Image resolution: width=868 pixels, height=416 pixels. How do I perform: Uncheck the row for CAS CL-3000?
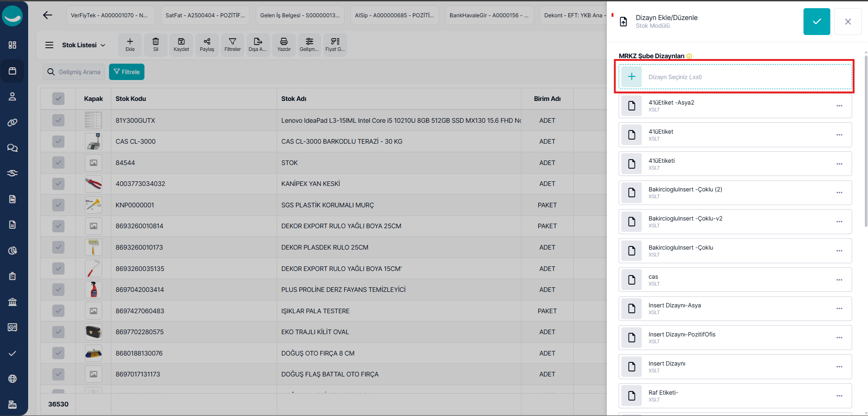(58, 141)
